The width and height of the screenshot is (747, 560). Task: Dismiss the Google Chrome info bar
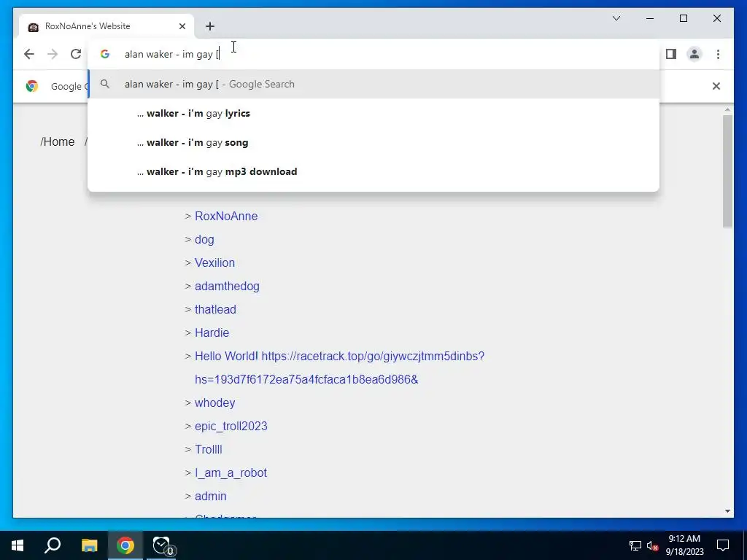click(x=716, y=86)
